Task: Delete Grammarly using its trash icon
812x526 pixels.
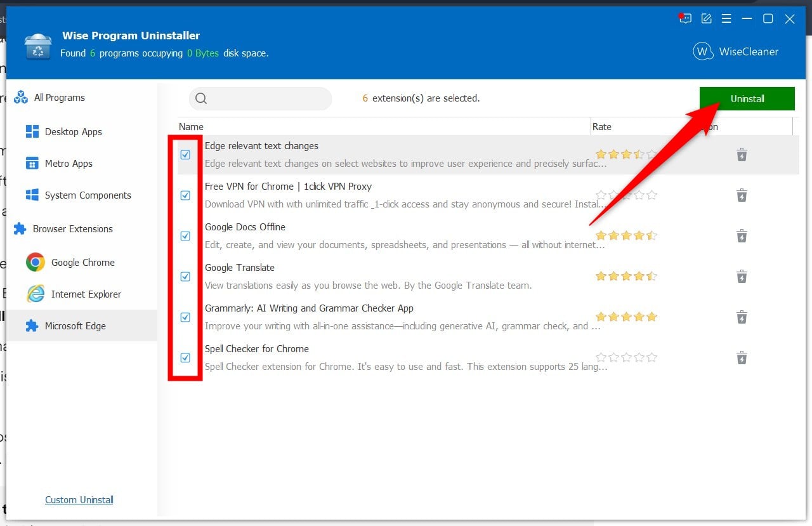Action: (742, 317)
